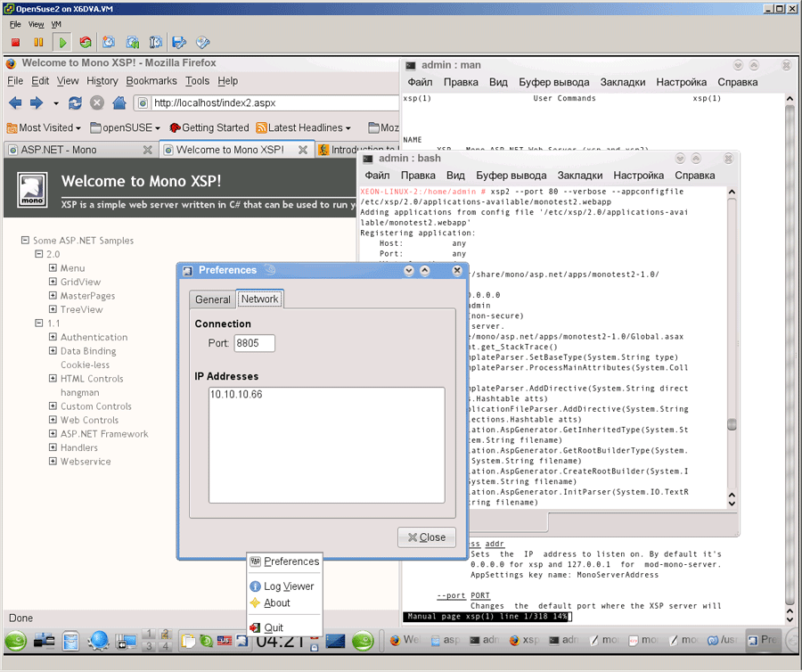Screen dimensions: 802x672
Task: Open Закладки menu in admin : bash window
Action: click(x=579, y=176)
